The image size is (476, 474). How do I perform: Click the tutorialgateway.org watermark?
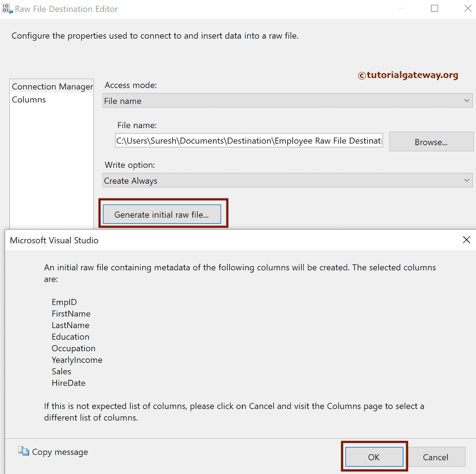(408, 75)
